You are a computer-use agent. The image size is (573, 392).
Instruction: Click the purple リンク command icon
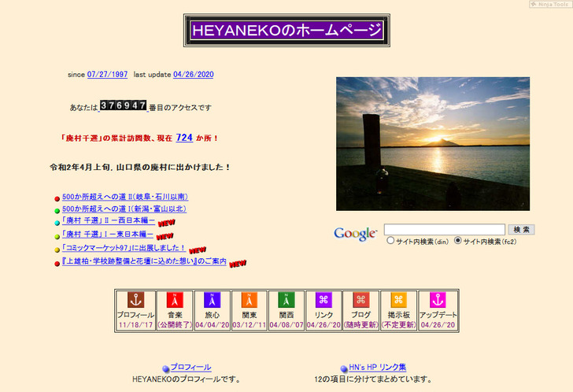pos(323,300)
